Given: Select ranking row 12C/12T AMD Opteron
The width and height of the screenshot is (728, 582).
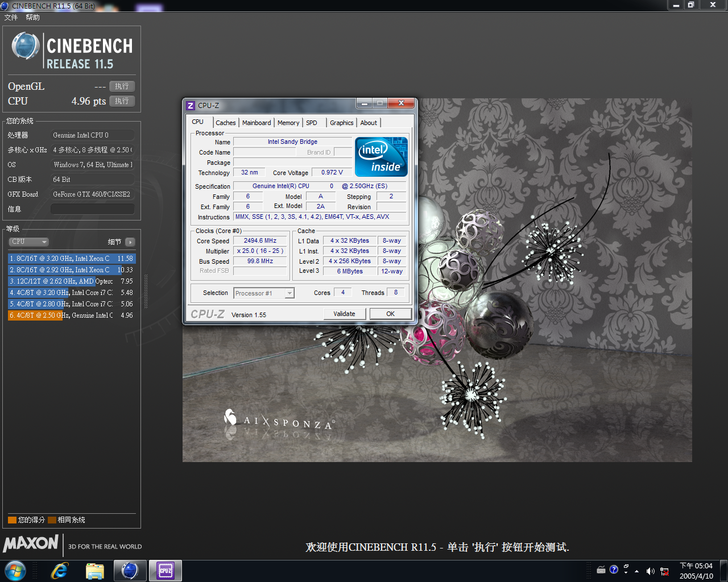Looking at the screenshot, I should [72, 281].
